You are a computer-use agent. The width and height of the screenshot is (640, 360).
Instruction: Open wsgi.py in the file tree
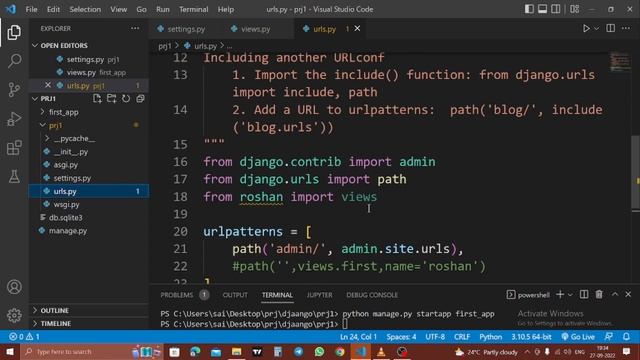click(89, 204)
